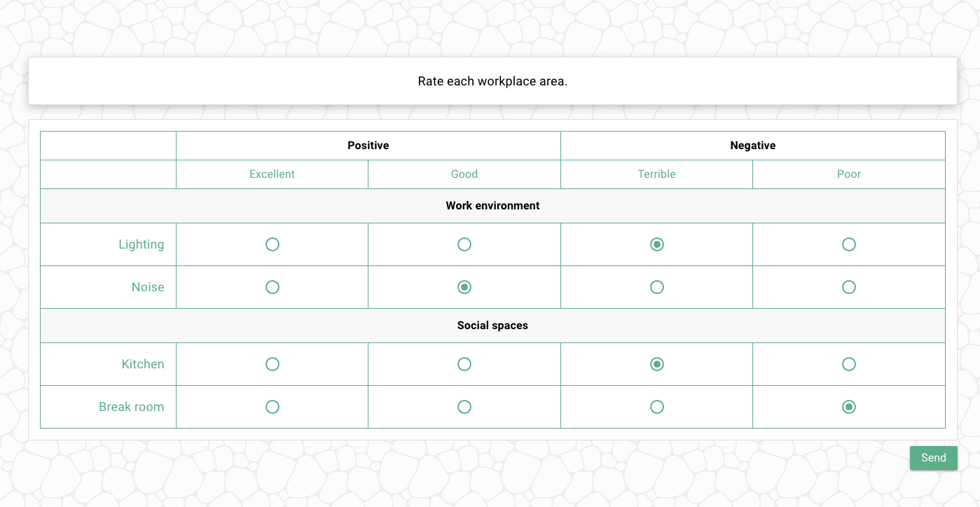Click the Terrible column header

pyautogui.click(x=657, y=174)
